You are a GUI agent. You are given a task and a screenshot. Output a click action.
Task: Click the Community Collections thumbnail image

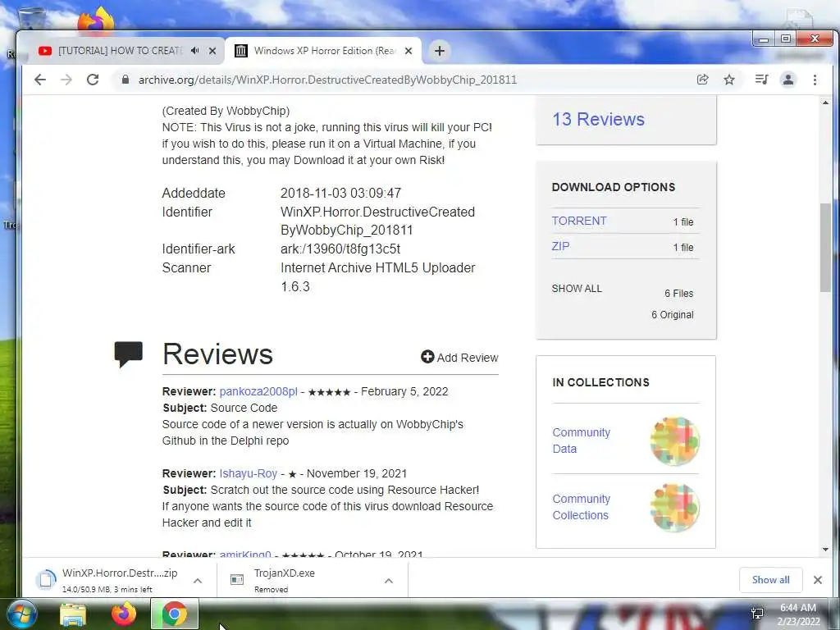pyautogui.click(x=674, y=507)
